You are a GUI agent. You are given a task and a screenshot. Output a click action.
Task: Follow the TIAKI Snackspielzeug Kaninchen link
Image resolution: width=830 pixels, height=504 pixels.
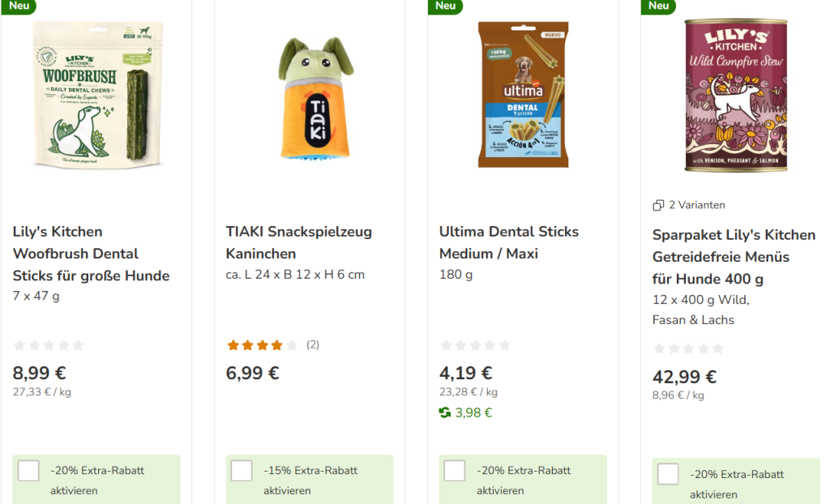click(x=298, y=242)
